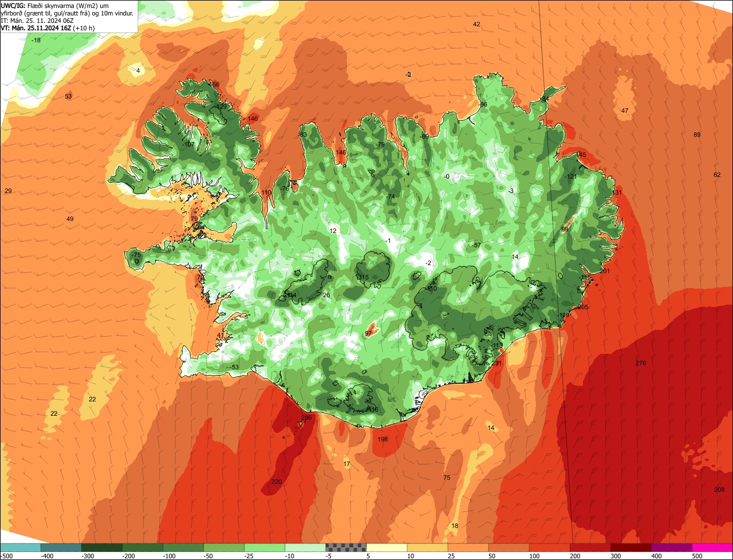Click the 53 value in the northwest sea
This screenshot has height=560, width=733.
(68, 96)
